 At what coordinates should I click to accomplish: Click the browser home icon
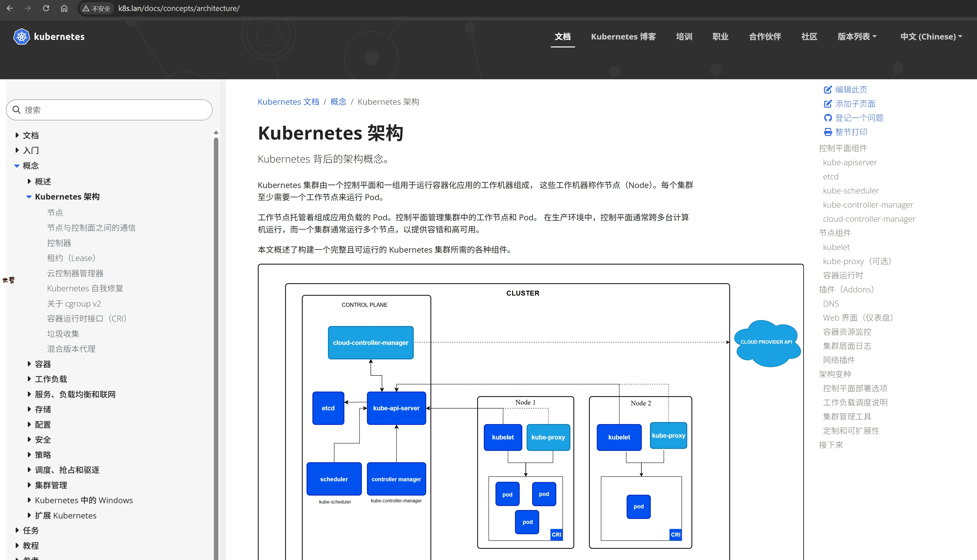[64, 8]
